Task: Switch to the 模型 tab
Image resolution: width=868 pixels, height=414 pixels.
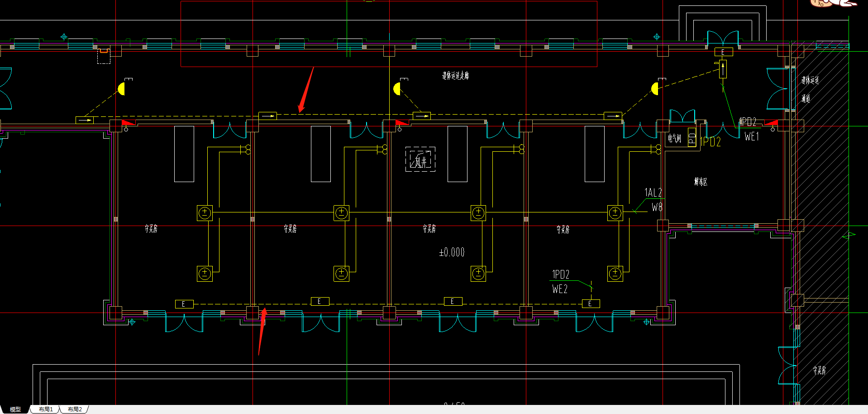Action: point(15,409)
